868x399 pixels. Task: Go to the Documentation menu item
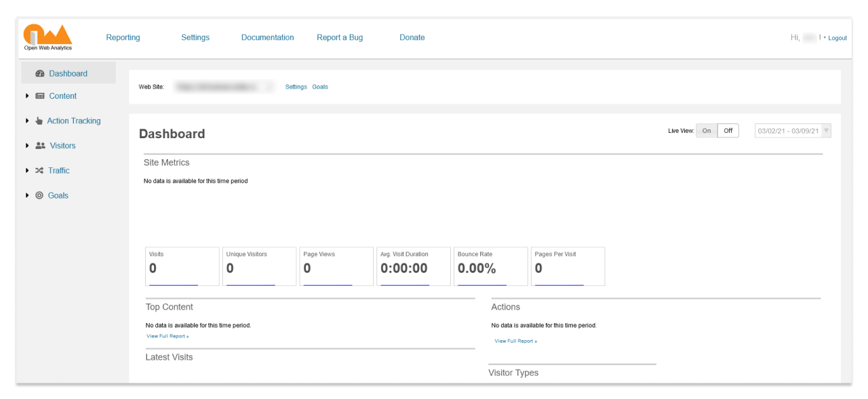coord(267,37)
